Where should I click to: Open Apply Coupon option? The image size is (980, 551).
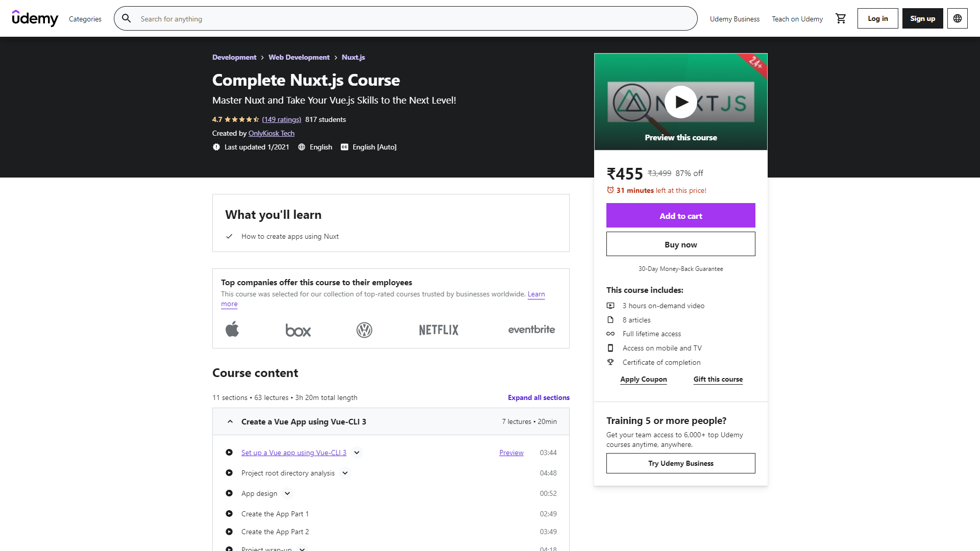tap(644, 379)
